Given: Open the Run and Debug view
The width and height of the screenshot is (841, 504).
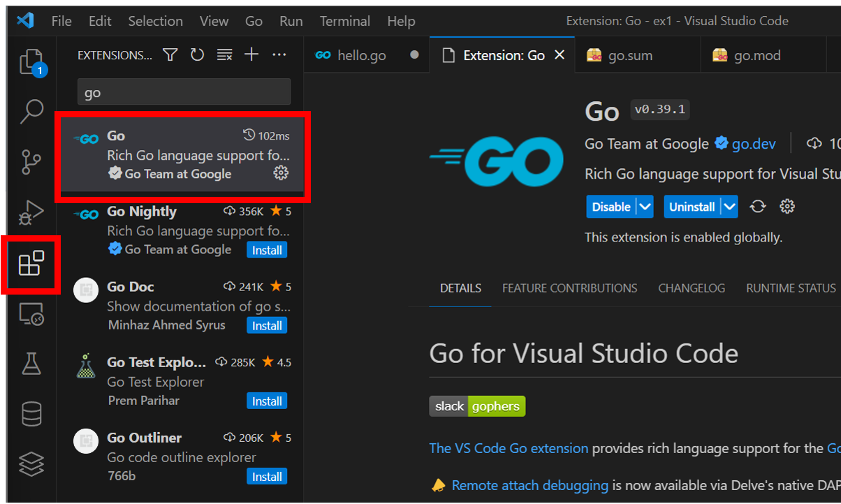Looking at the screenshot, I should pos(31,212).
